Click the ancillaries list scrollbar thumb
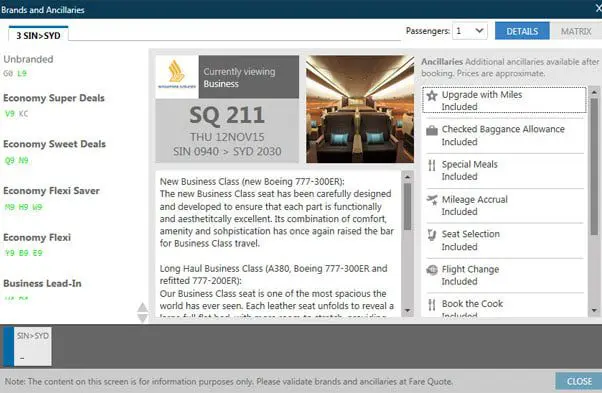 pyautogui.click(x=594, y=167)
